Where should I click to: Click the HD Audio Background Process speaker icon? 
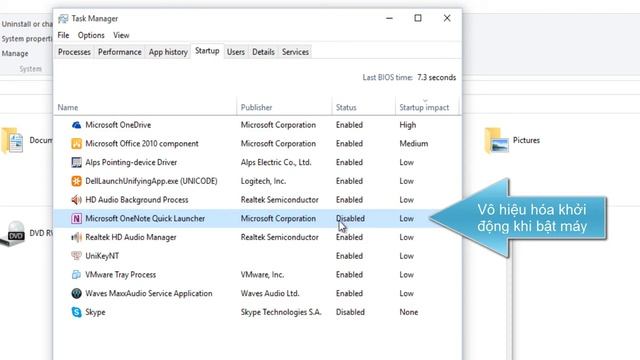pos(76,200)
